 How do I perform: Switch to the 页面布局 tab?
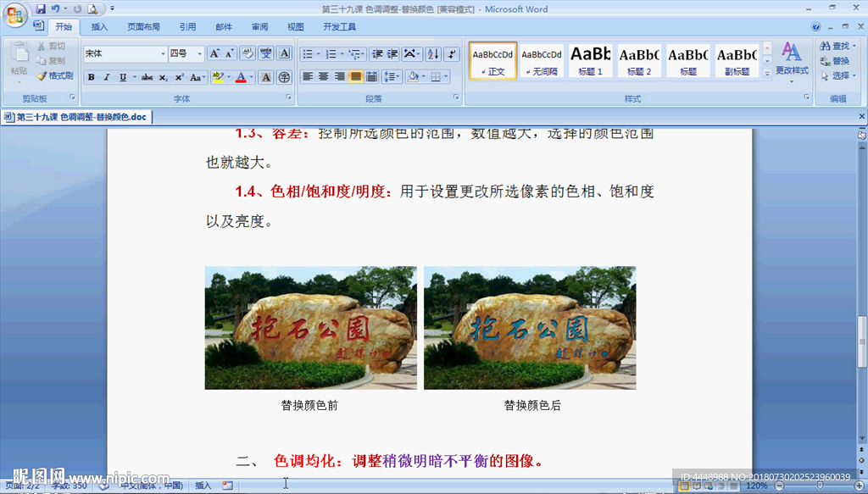point(143,26)
